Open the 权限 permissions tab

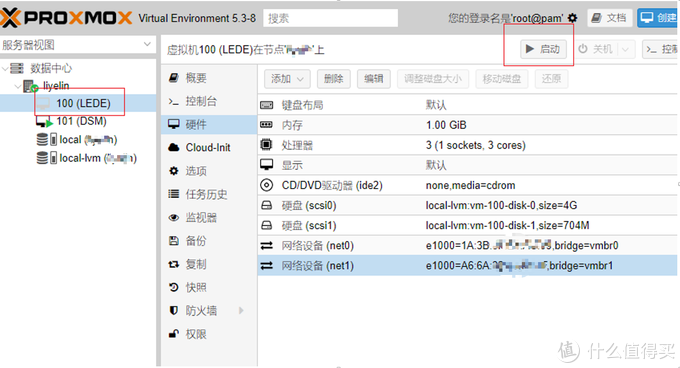click(x=209, y=334)
